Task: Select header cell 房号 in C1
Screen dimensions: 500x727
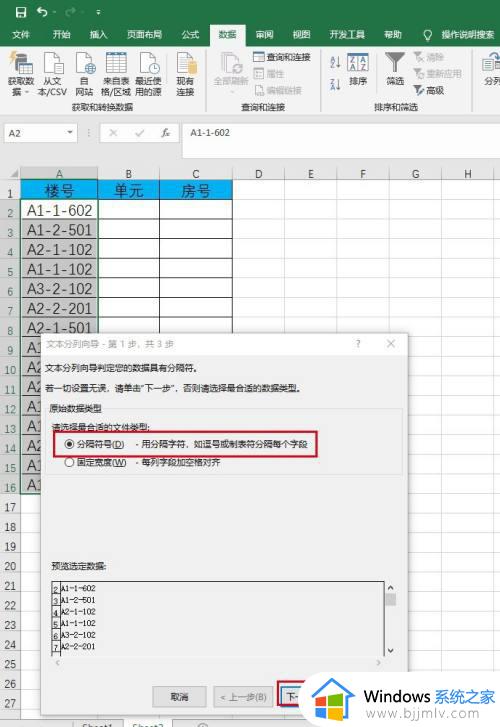Action: pos(196,190)
